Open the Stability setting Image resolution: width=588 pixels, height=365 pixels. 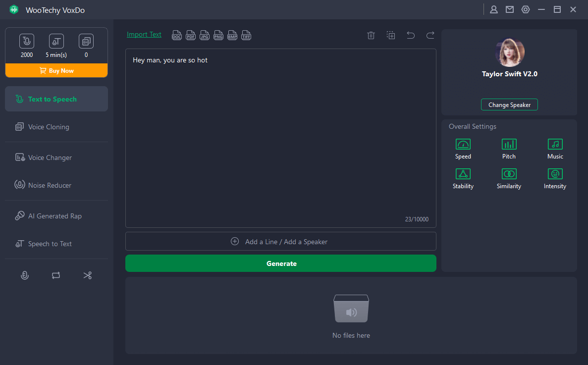pyautogui.click(x=463, y=174)
